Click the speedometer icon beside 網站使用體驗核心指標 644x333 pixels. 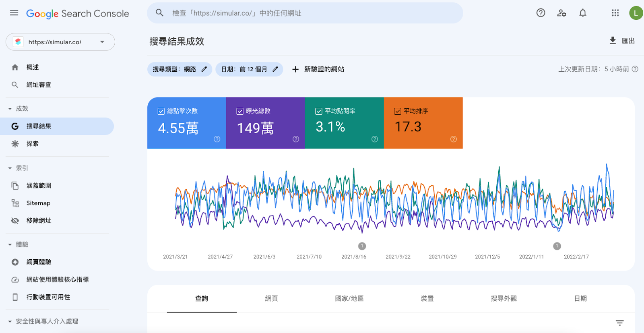point(15,279)
